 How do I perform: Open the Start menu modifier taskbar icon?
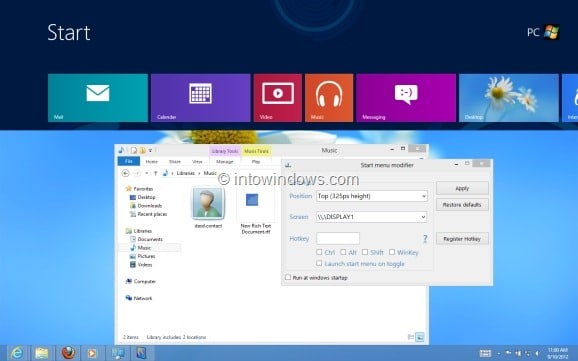pos(142,353)
